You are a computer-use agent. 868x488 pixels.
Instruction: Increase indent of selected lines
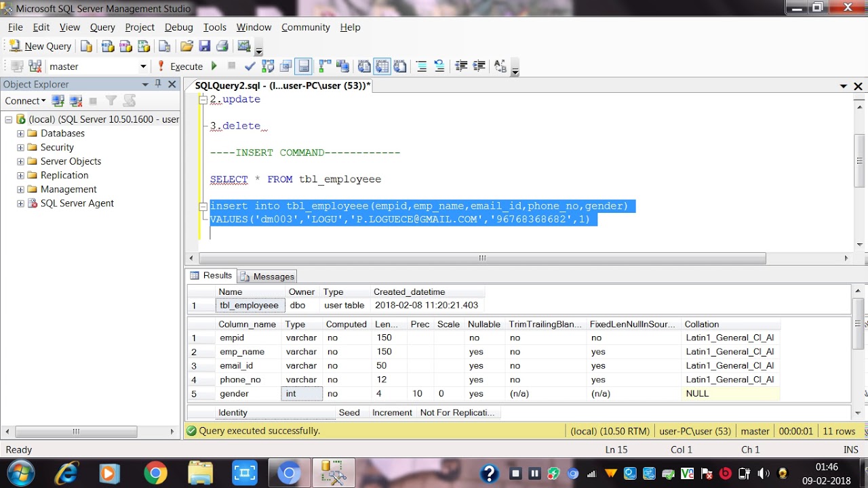tap(479, 66)
